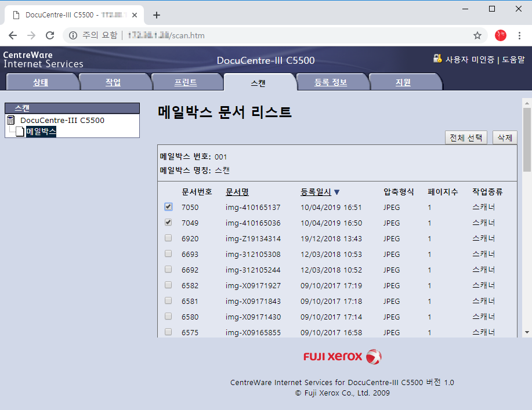
Task: Click the 삭제 button
Action: click(x=505, y=137)
